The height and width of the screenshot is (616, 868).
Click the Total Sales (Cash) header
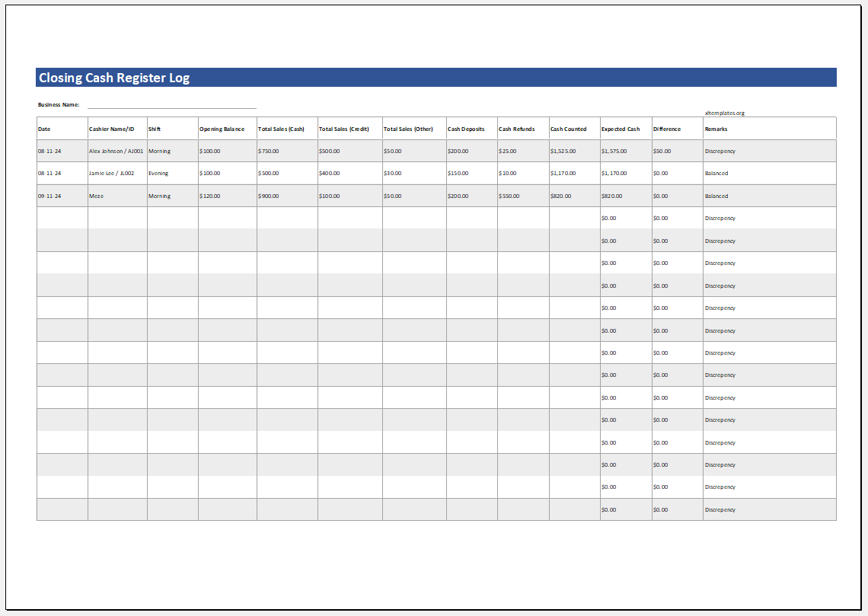[282, 129]
